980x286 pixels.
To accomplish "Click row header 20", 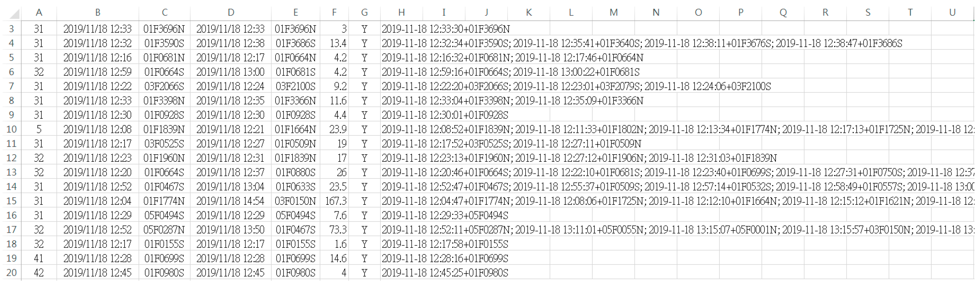I will (x=12, y=273).
